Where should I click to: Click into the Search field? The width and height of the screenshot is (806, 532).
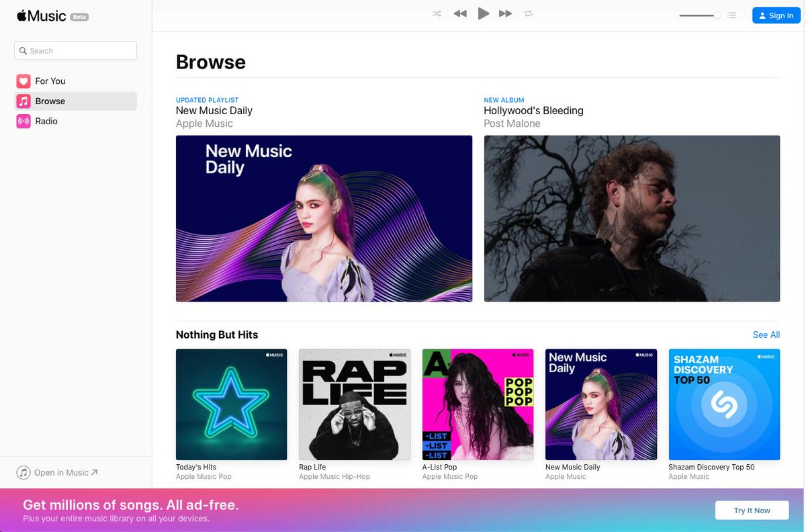click(76, 51)
